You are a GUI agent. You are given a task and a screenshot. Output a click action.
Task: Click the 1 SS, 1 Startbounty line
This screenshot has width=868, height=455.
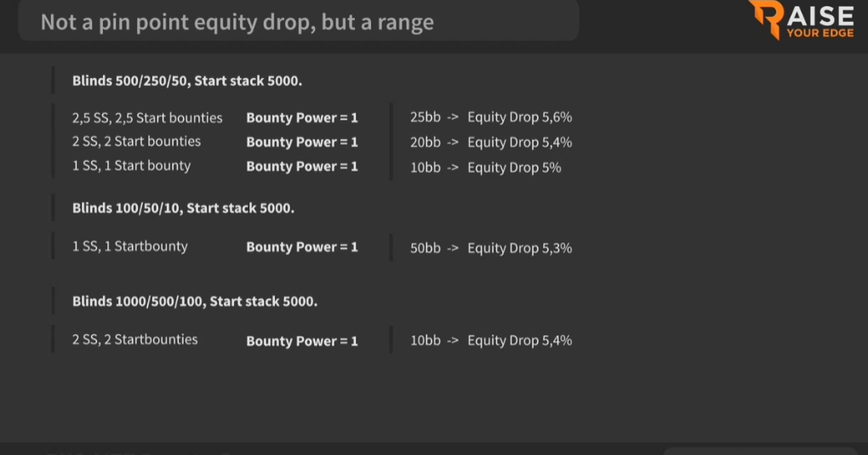pyautogui.click(x=129, y=247)
